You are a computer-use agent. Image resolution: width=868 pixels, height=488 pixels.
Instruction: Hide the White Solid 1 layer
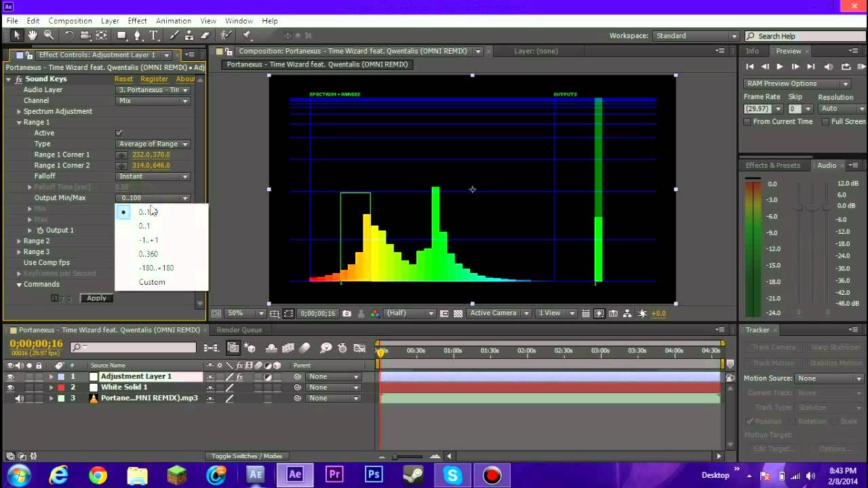[x=10, y=387]
